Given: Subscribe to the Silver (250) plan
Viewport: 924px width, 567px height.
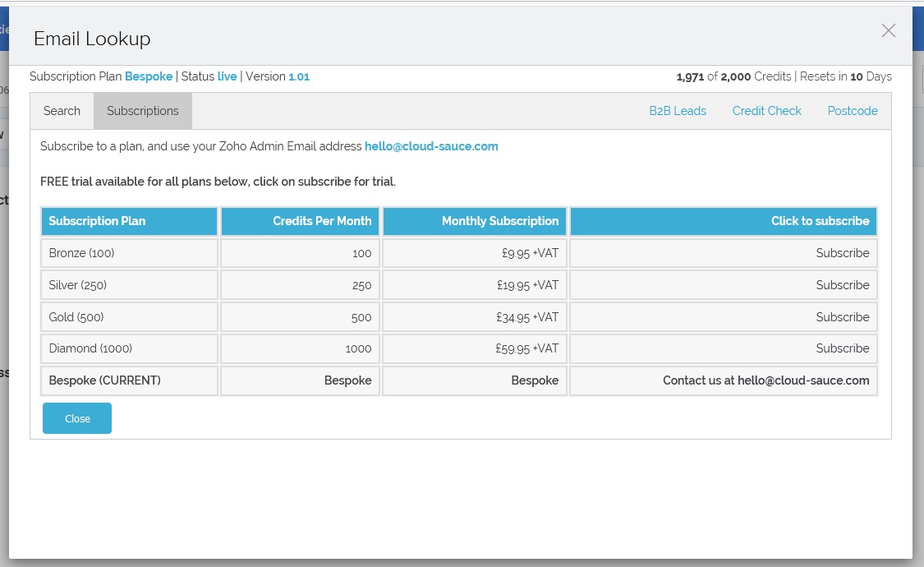Looking at the screenshot, I should (843, 284).
